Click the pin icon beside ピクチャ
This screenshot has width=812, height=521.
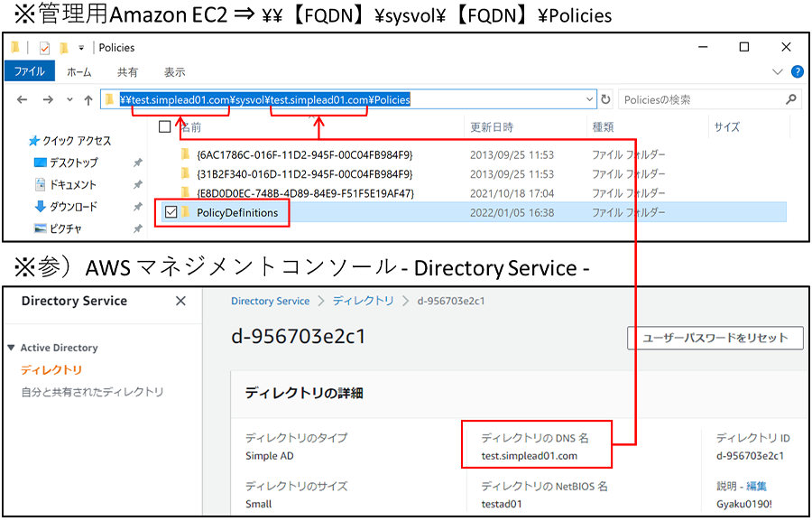[137, 228]
